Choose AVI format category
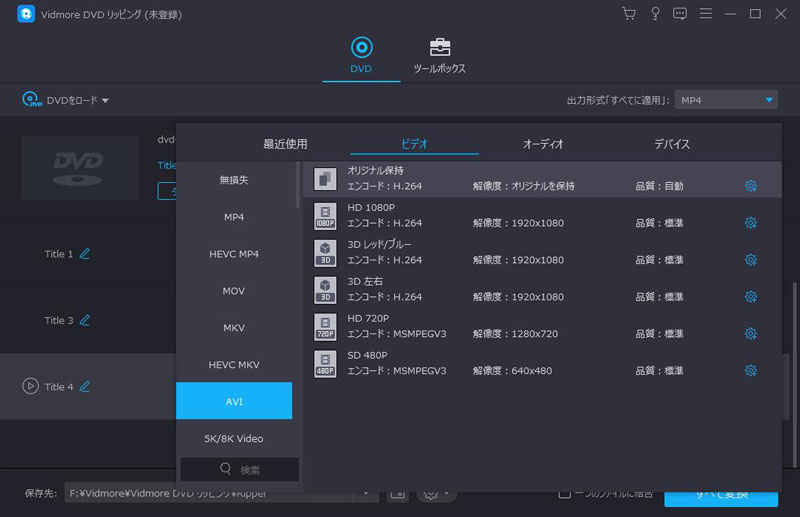 click(234, 401)
